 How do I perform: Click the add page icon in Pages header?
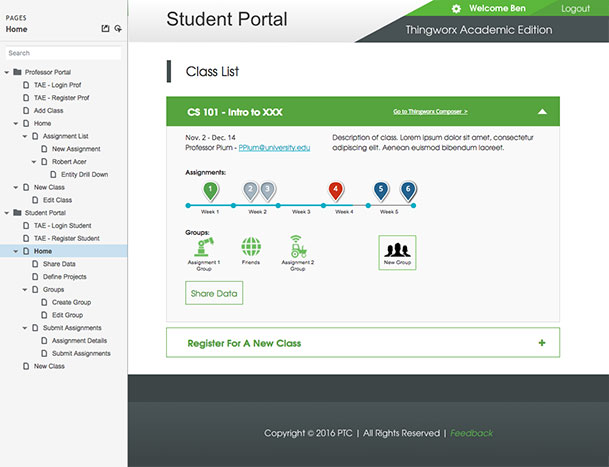coord(119,29)
